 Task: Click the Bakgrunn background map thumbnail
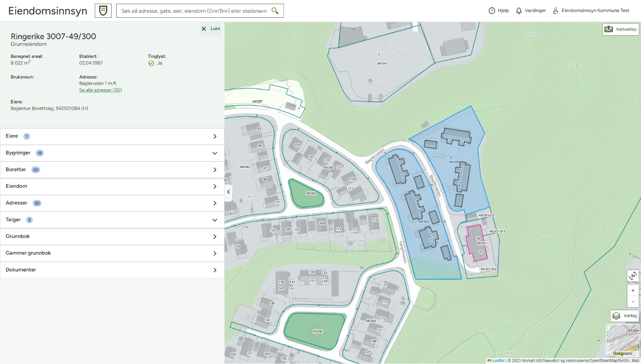coord(622,341)
